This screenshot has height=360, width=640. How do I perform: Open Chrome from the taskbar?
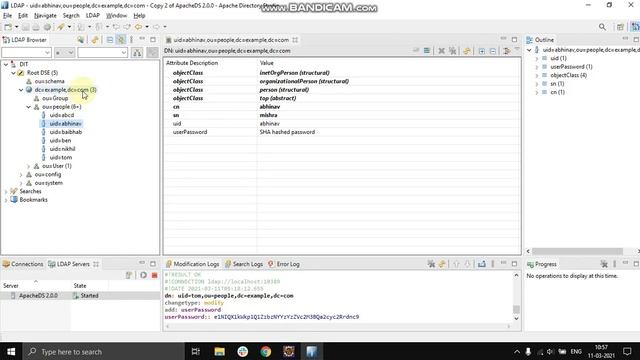[x=266, y=351]
